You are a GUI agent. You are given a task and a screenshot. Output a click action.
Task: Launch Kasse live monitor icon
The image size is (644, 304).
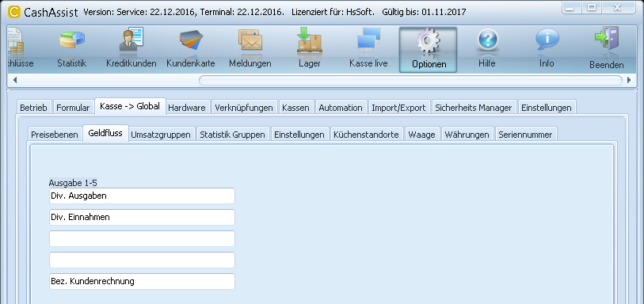point(368,40)
